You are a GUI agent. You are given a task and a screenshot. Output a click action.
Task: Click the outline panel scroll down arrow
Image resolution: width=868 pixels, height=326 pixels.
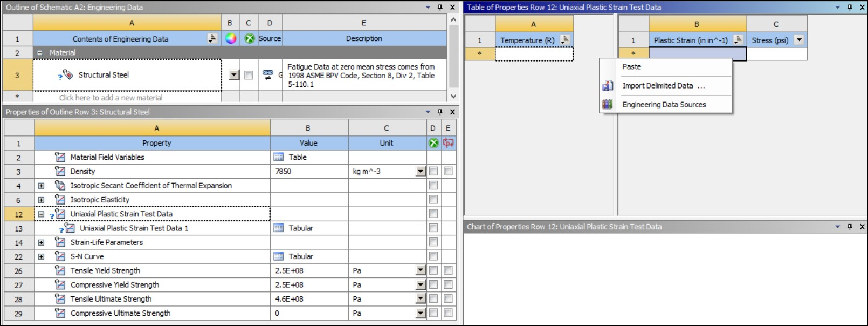click(453, 96)
